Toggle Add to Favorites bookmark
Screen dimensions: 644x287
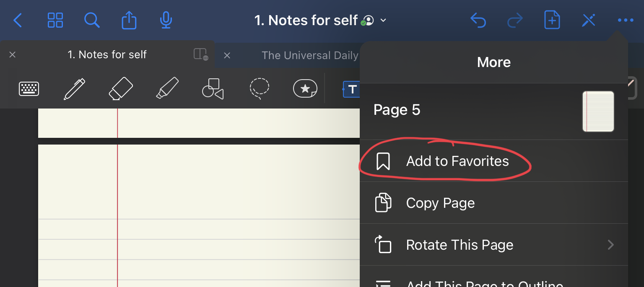click(457, 161)
